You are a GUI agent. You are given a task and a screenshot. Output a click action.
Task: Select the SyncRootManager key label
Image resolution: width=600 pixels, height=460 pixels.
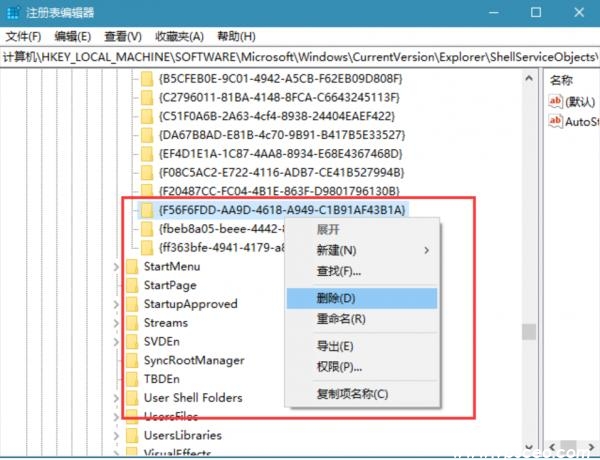(x=194, y=360)
